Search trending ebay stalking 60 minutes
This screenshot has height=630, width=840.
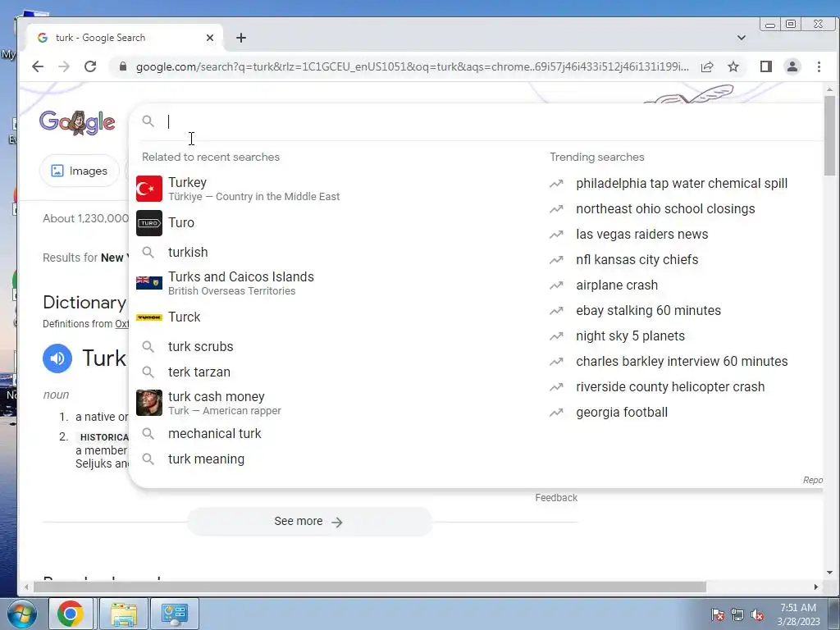click(x=648, y=311)
